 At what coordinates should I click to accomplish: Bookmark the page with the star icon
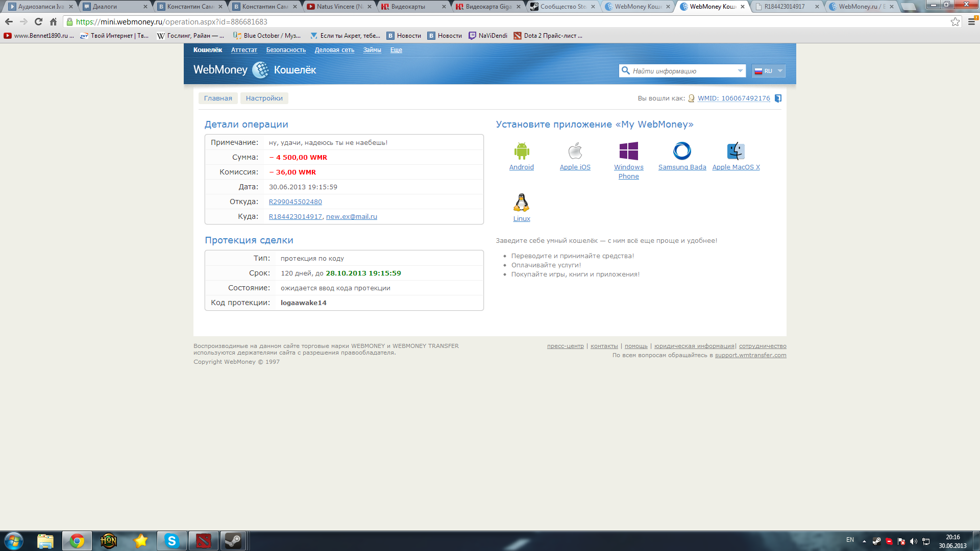(955, 21)
